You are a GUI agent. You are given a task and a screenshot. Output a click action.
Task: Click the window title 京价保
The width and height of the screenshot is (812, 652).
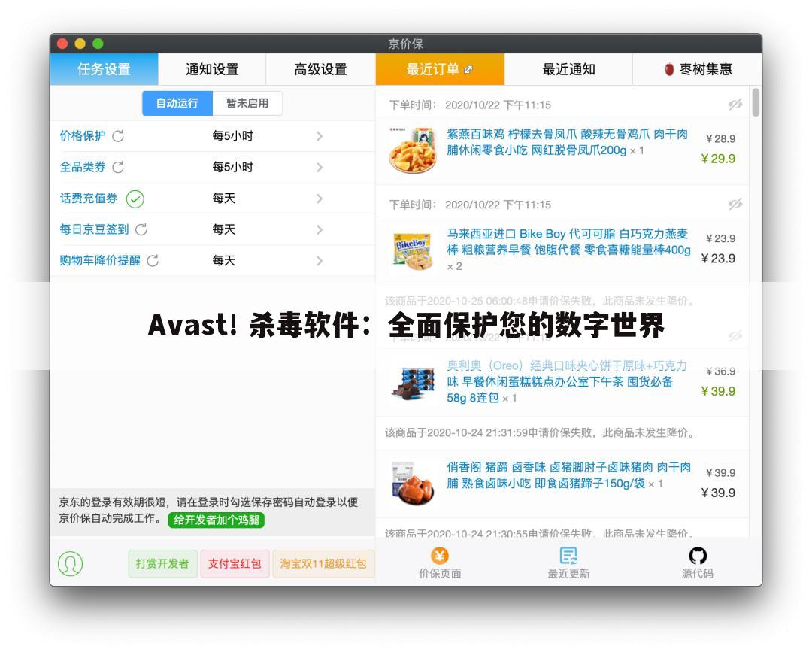tap(406, 44)
